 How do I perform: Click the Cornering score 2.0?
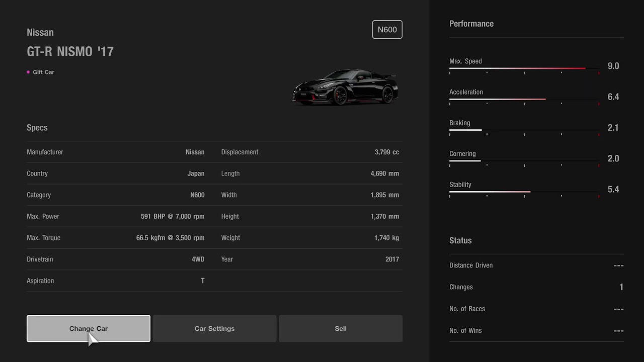pos(613,158)
